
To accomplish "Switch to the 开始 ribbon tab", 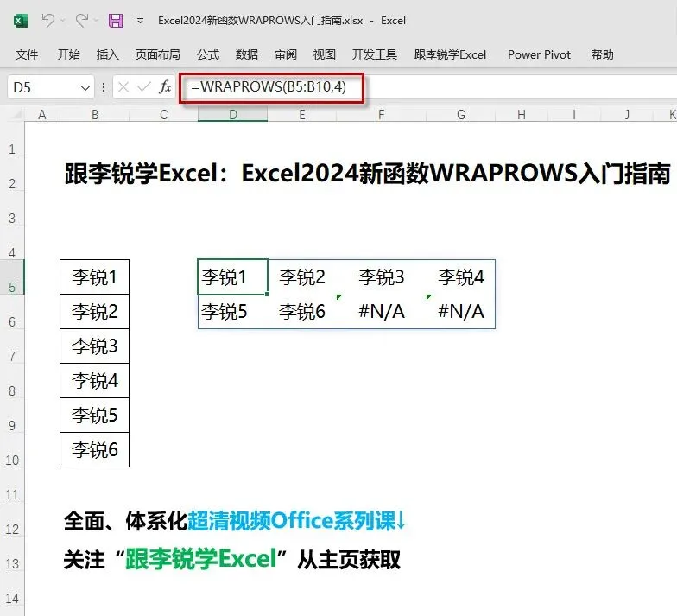I will point(69,54).
